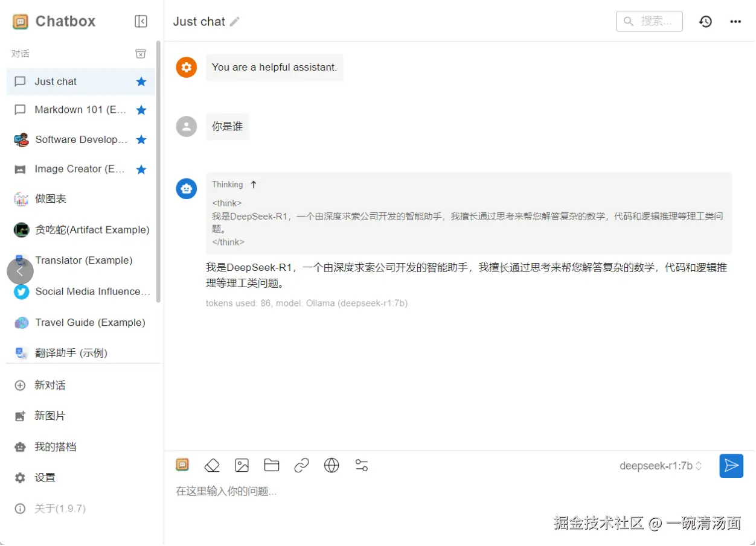Click the Image Creator avatar icon
The width and height of the screenshot is (756, 546).
(21, 170)
